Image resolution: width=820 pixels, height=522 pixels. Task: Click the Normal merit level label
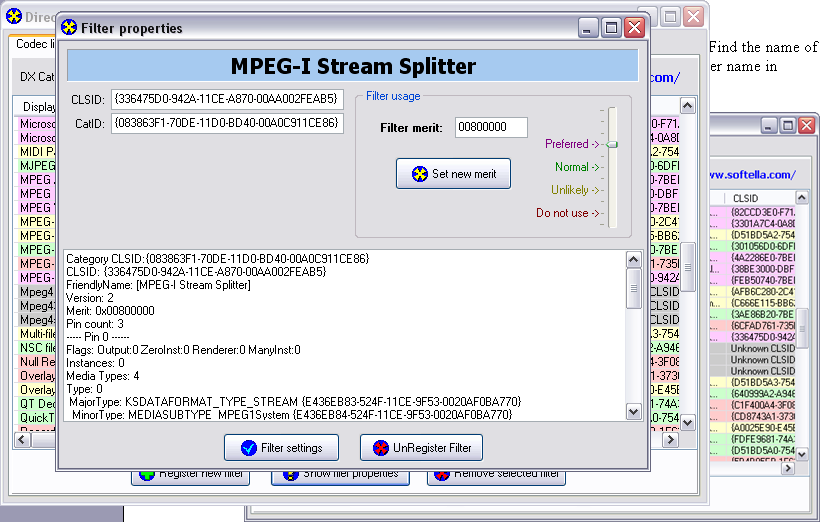point(577,167)
